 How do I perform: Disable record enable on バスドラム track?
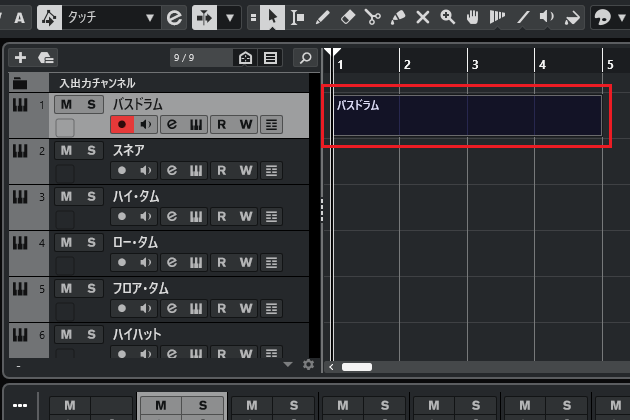click(x=122, y=125)
